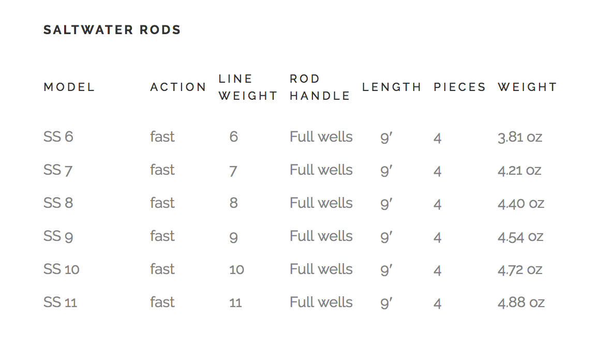The image size is (599, 364).
Task: Click the WEIGHT column header
Action: tap(527, 87)
